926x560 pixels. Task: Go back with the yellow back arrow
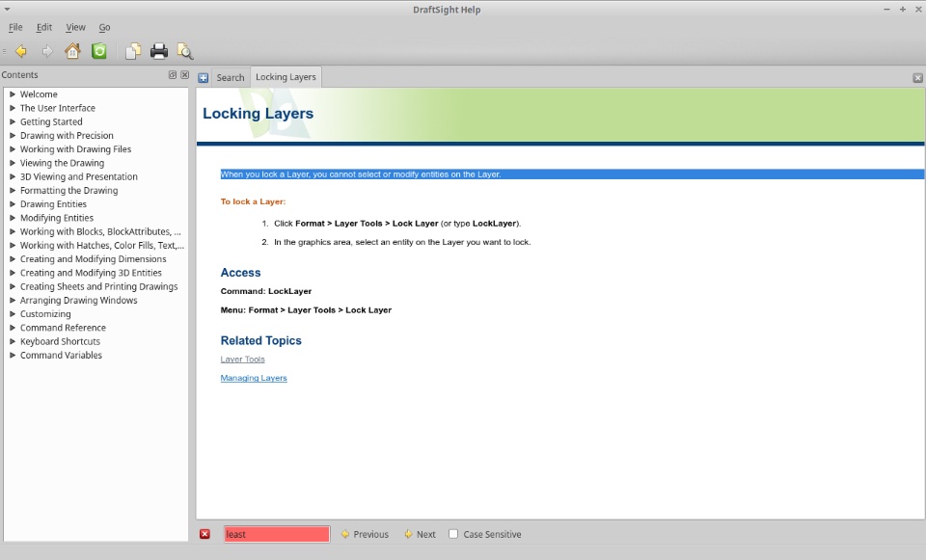click(21, 51)
